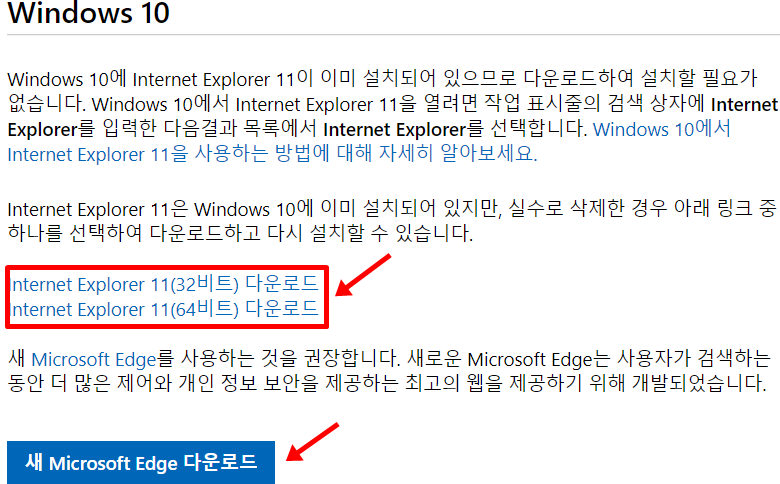Click the 새 Microsoft Edge 다운로드 button
Viewport: 780px width, 484px height.
pos(141,463)
